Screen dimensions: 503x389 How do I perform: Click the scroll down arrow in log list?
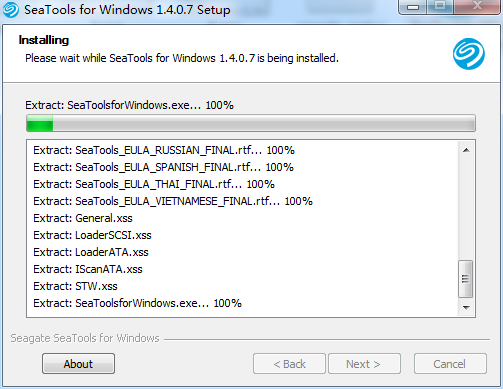(x=466, y=307)
